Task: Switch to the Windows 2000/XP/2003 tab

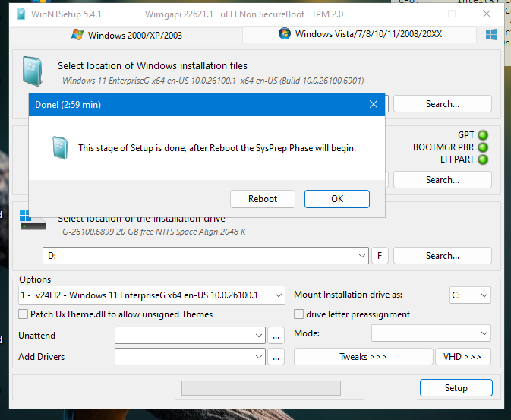Action: pos(127,35)
